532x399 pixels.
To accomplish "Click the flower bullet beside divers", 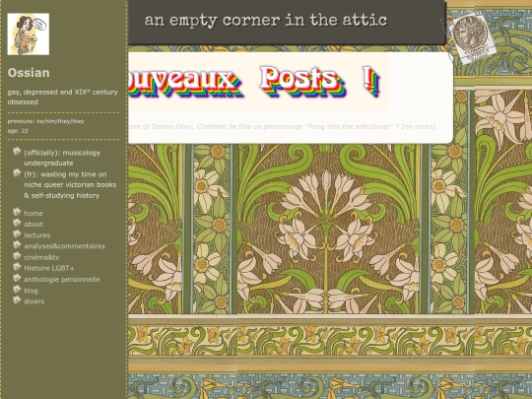I will pos(17,299).
